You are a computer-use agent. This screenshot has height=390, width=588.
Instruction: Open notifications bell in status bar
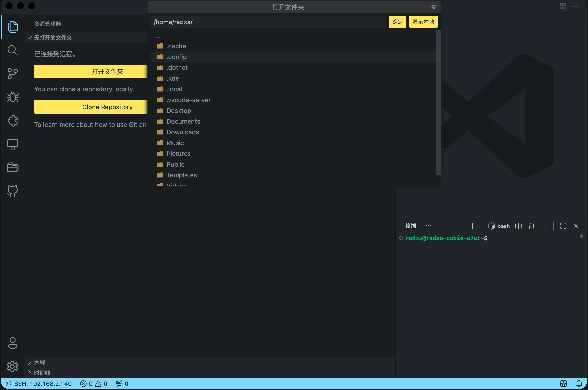579,384
